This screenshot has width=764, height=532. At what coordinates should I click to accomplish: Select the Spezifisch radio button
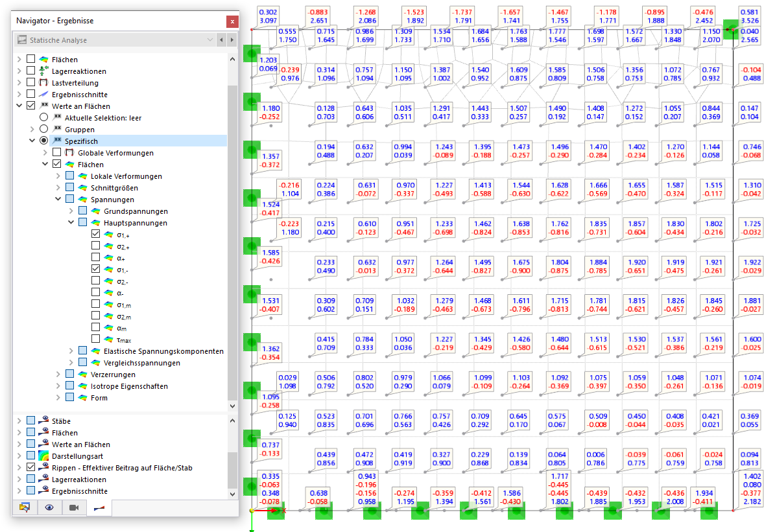pyautogui.click(x=44, y=141)
